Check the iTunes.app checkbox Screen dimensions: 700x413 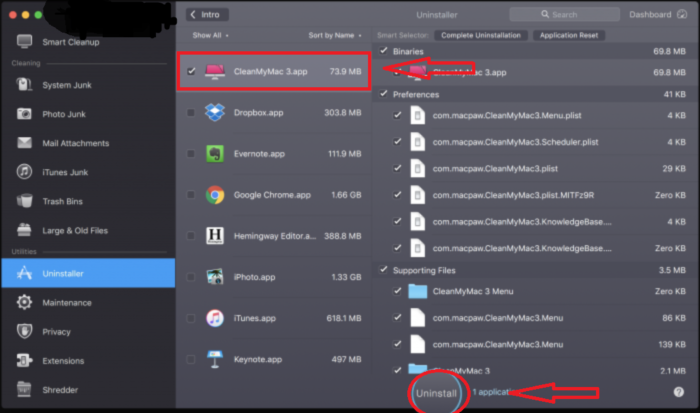pyautogui.click(x=191, y=318)
